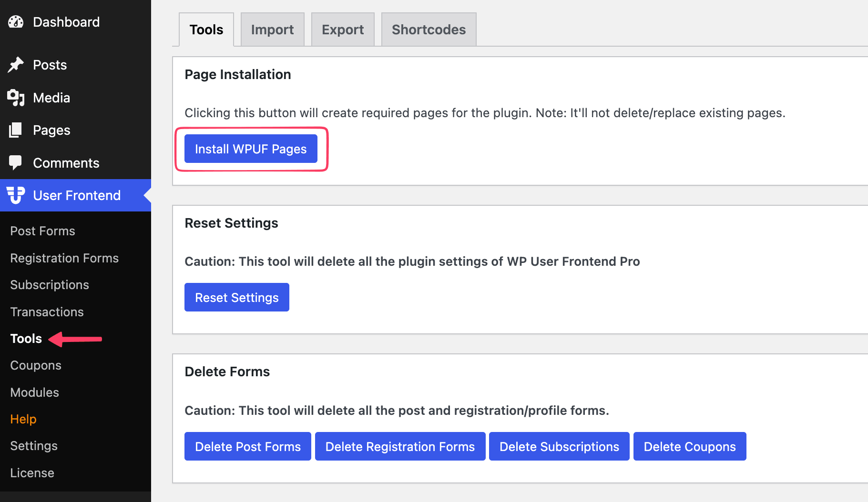Click the Reset Settings section heading
This screenshot has height=502, width=868.
(x=231, y=223)
